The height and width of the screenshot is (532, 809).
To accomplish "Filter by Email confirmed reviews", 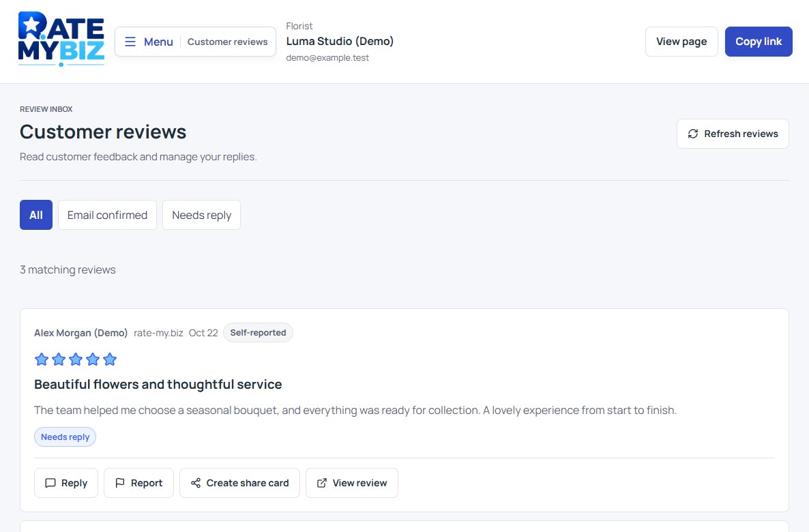I will click(x=107, y=215).
